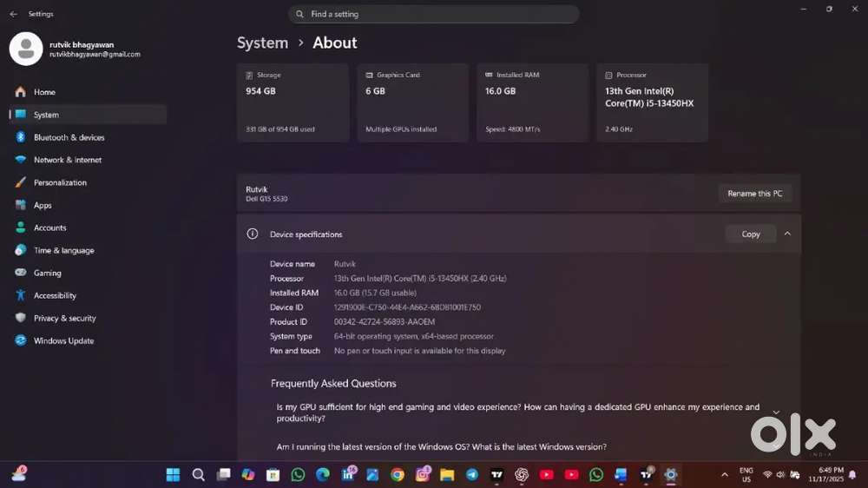
Task: Open Privacy & security settings
Action: tap(64, 319)
